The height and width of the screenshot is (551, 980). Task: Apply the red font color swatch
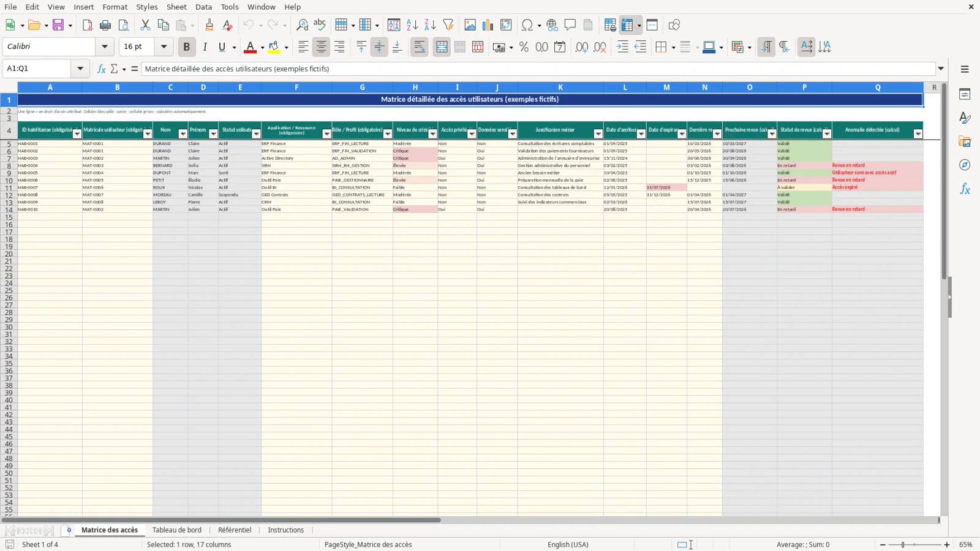[x=250, y=47]
